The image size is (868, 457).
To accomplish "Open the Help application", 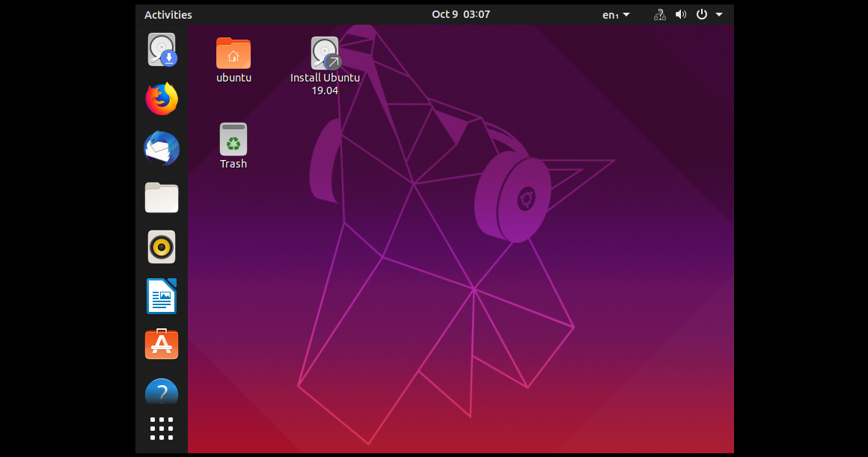I will 161,392.
